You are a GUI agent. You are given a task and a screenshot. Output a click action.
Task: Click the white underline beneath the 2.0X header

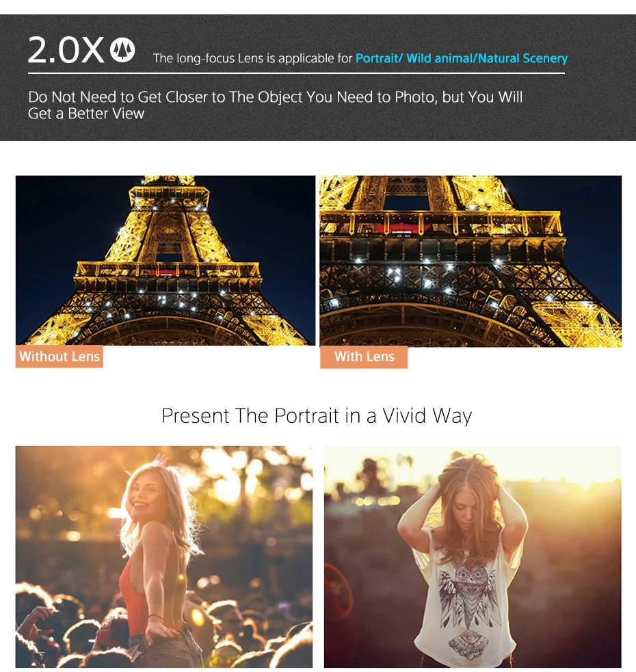[296, 73]
